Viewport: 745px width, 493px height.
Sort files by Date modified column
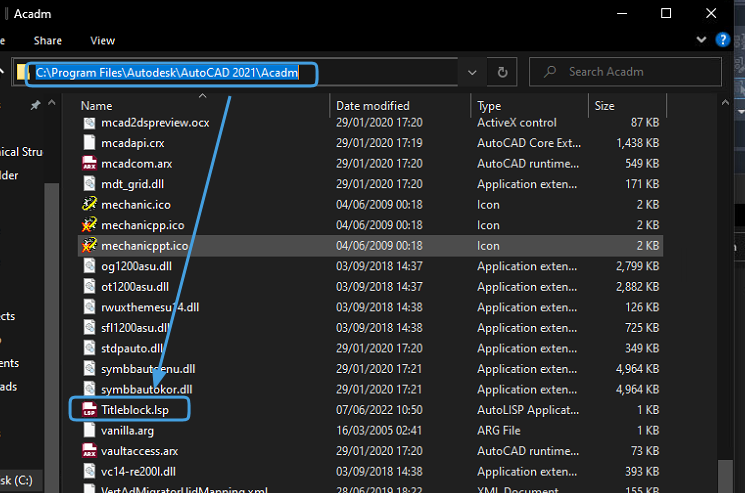(372, 106)
